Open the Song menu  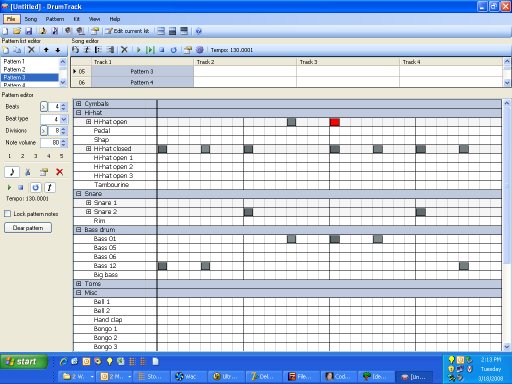(x=31, y=19)
